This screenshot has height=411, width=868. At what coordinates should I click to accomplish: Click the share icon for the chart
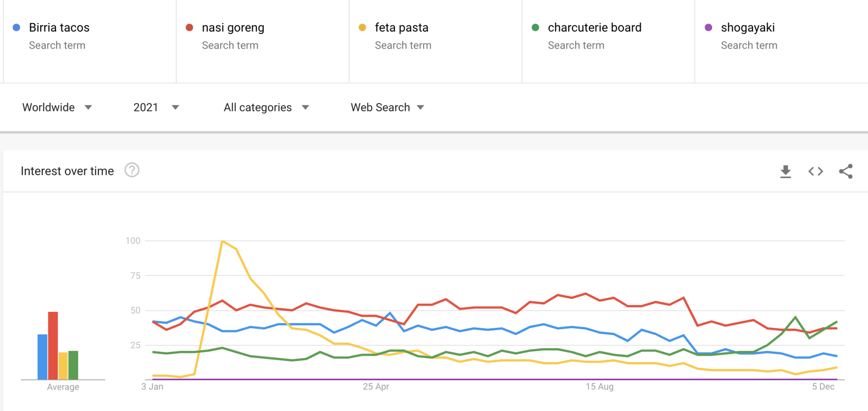pyautogui.click(x=845, y=171)
